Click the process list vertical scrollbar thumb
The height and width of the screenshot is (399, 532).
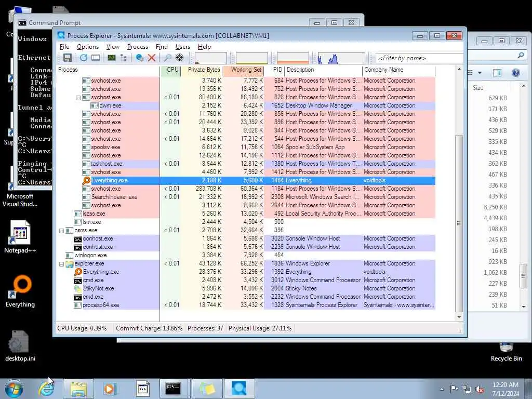(459, 223)
